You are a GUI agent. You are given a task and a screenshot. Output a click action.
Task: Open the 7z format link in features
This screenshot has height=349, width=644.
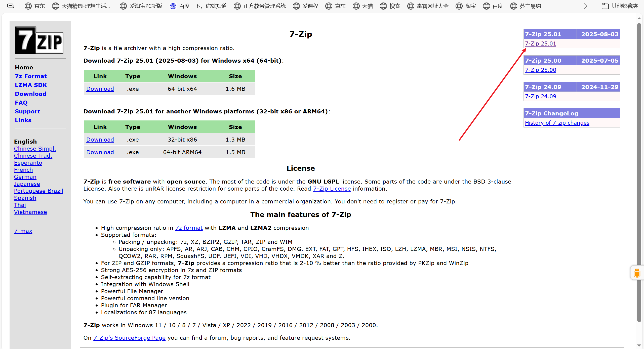(189, 228)
